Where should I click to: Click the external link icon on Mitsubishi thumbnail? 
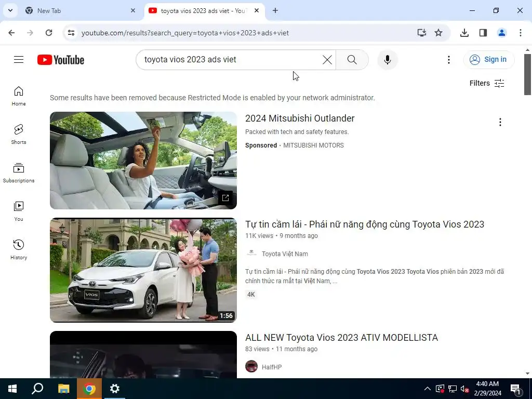click(x=225, y=198)
